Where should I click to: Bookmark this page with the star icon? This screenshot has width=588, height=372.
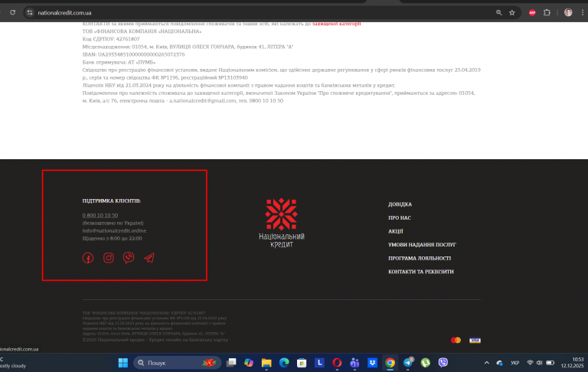[512, 13]
